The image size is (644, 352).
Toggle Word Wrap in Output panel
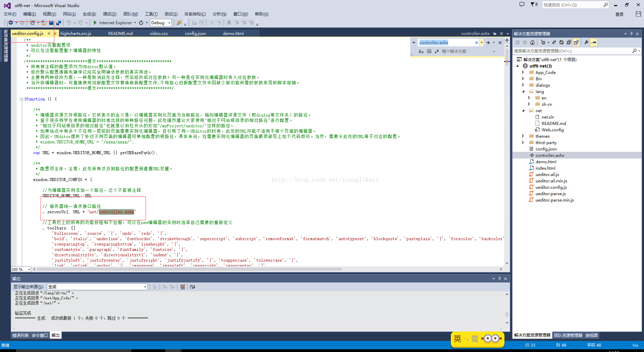click(x=193, y=287)
